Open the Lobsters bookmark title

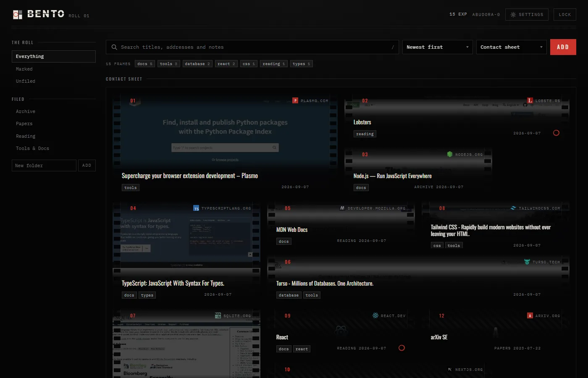point(362,122)
